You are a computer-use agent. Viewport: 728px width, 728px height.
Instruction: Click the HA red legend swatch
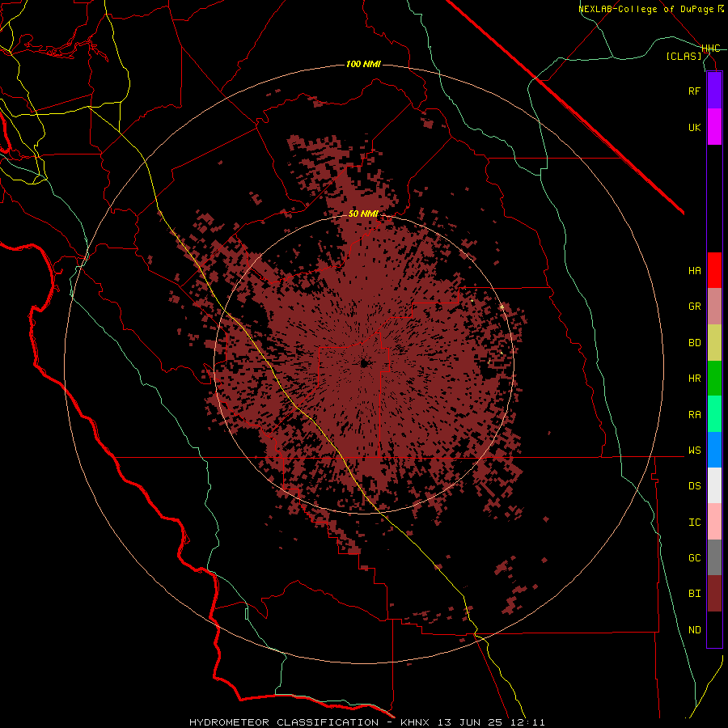pos(714,270)
